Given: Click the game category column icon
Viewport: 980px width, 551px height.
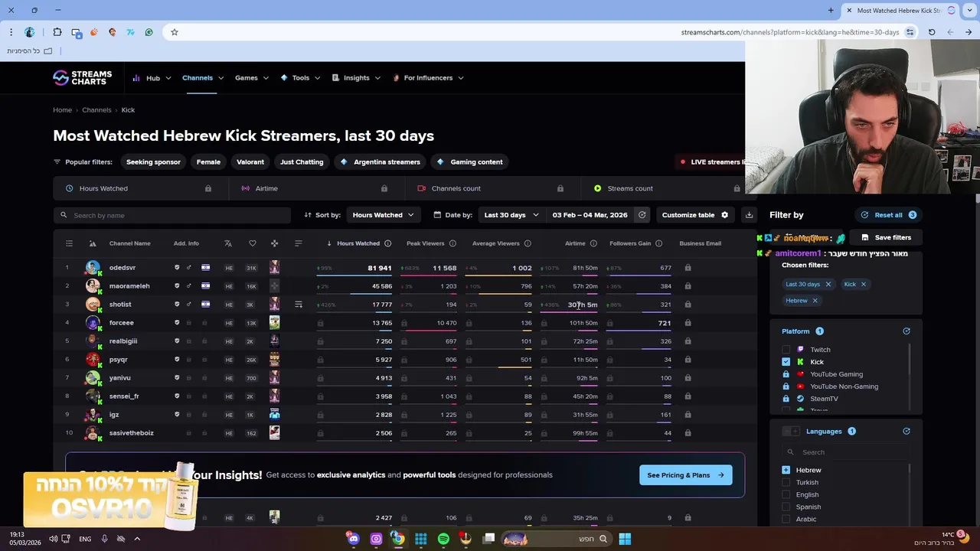Looking at the screenshot, I should (274, 243).
